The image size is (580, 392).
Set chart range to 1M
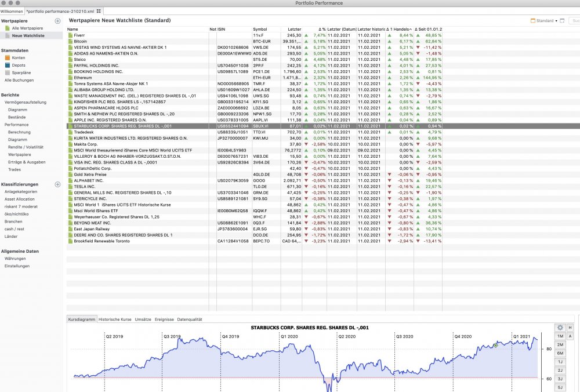pyautogui.click(x=560, y=336)
